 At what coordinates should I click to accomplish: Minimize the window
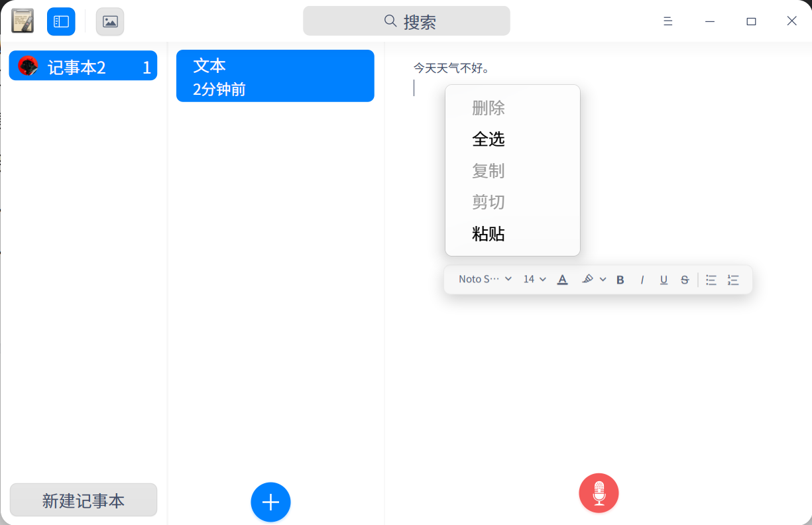click(710, 21)
